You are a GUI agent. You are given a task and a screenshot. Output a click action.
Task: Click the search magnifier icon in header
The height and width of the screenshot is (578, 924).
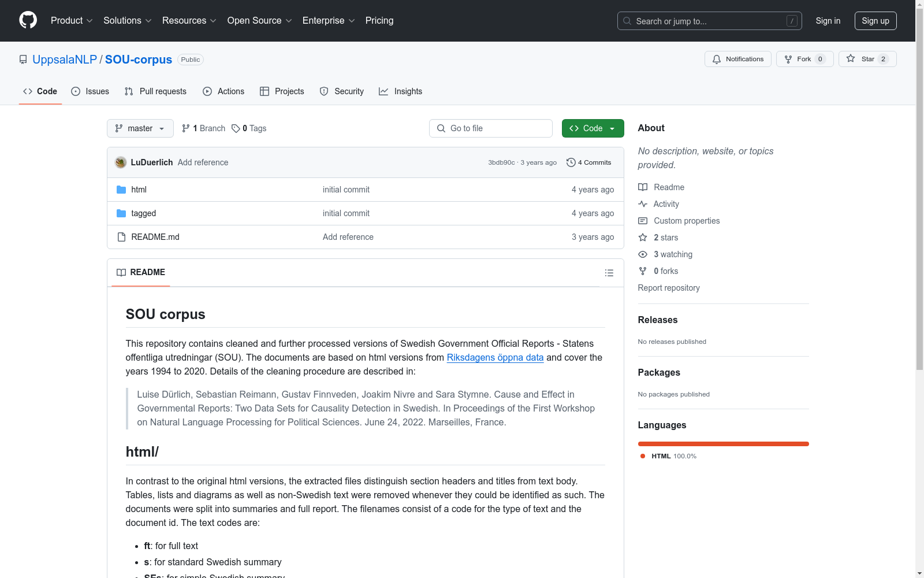tap(627, 21)
